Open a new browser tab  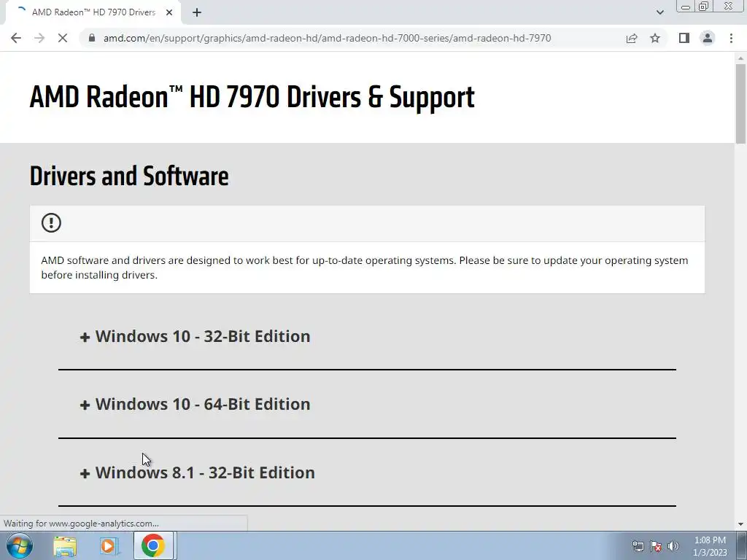pyautogui.click(x=197, y=12)
